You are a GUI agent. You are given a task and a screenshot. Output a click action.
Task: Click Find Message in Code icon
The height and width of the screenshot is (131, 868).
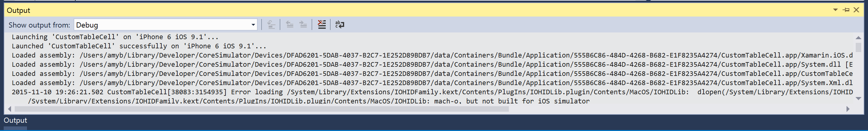tap(271, 24)
